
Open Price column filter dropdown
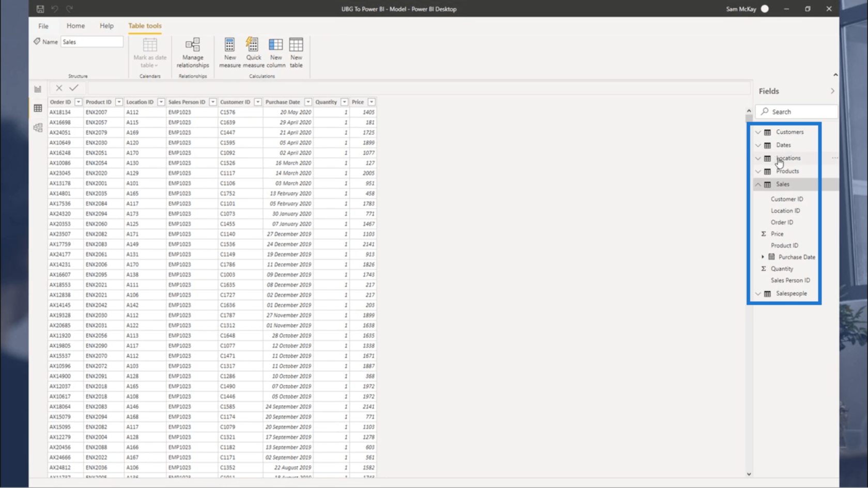371,102
